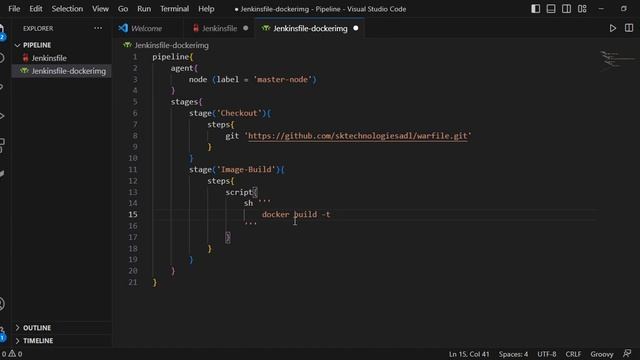Click the 'agent{' text on line 2
Image resolution: width=640 pixels, height=360 pixels.
click(x=184, y=68)
